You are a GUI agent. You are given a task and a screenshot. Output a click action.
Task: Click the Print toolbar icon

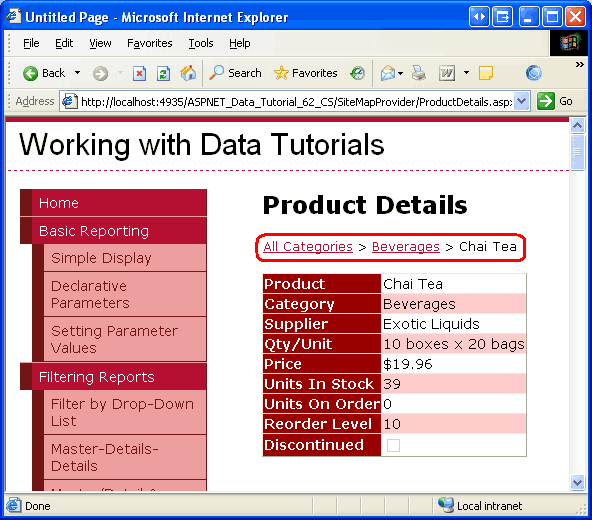click(419, 73)
